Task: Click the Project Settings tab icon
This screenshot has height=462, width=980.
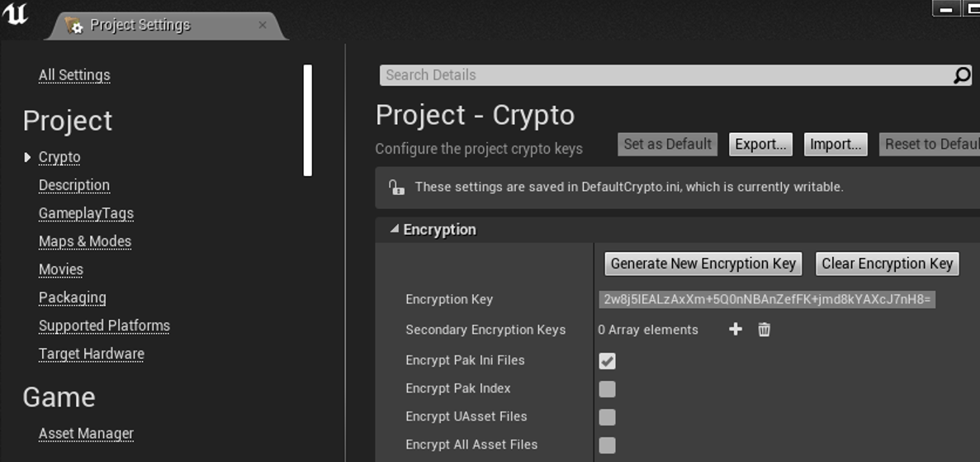Action: (x=74, y=26)
